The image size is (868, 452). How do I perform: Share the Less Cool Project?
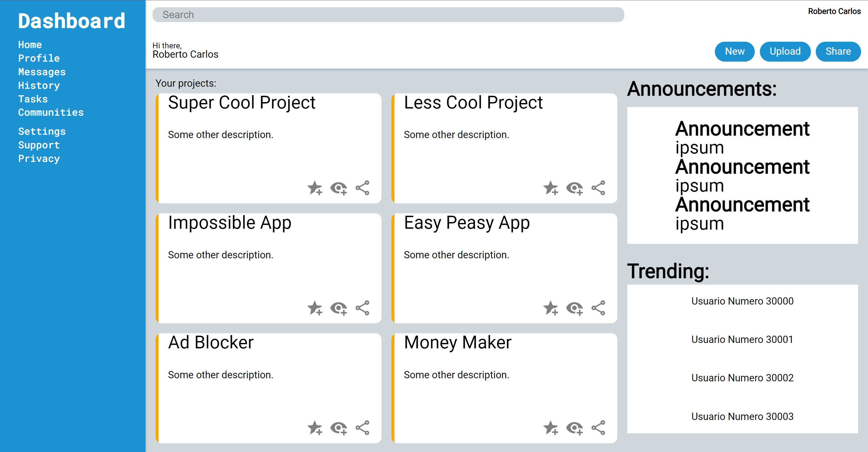tap(598, 188)
